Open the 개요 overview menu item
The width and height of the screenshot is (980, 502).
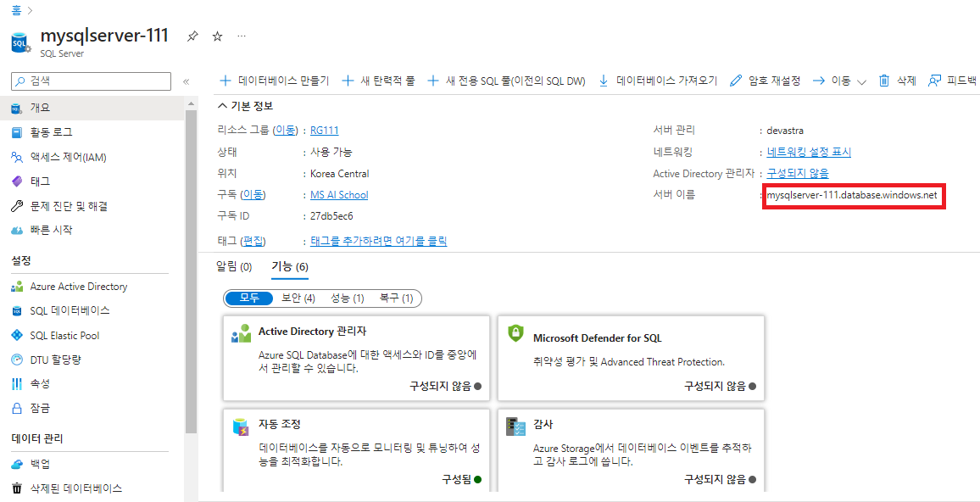pos(92,109)
